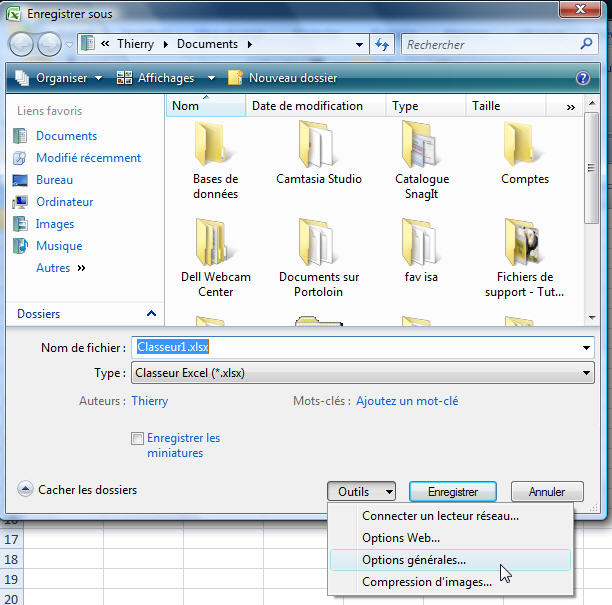Click Documents in the breadcrumb path

click(207, 44)
